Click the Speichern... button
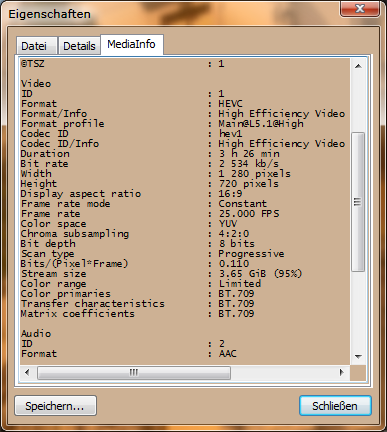387x432 pixels. [x=56, y=406]
